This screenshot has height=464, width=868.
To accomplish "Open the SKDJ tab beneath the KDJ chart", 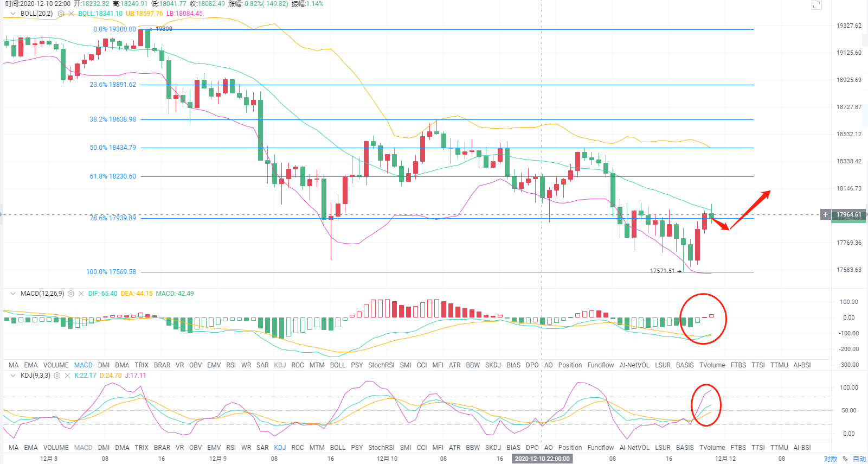I will [x=493, y=448].
